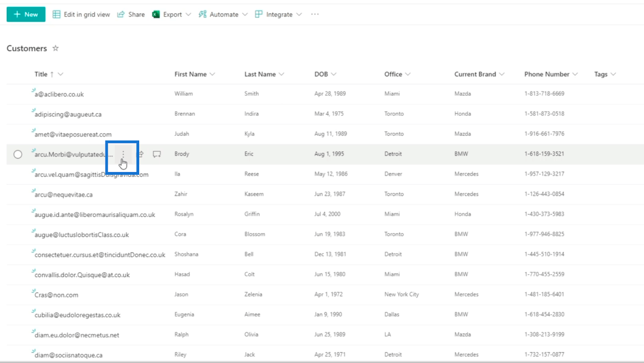Click office cell Dallas
644x363 pixels.
pos(392,314)
